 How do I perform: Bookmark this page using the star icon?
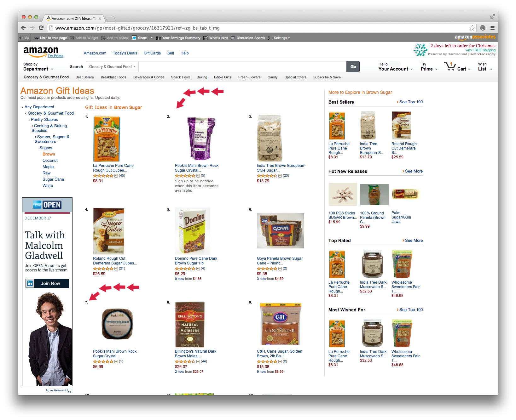click(472, 28)
